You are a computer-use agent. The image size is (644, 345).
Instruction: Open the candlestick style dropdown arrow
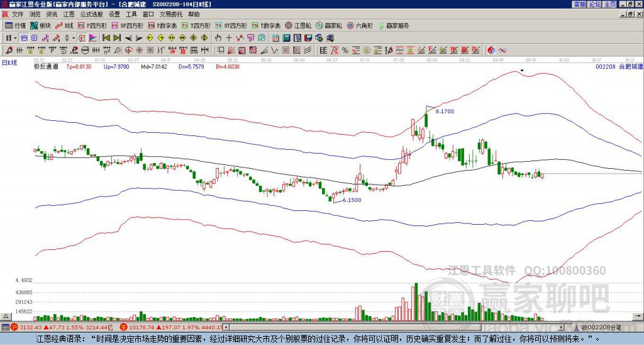pos(74,38)
